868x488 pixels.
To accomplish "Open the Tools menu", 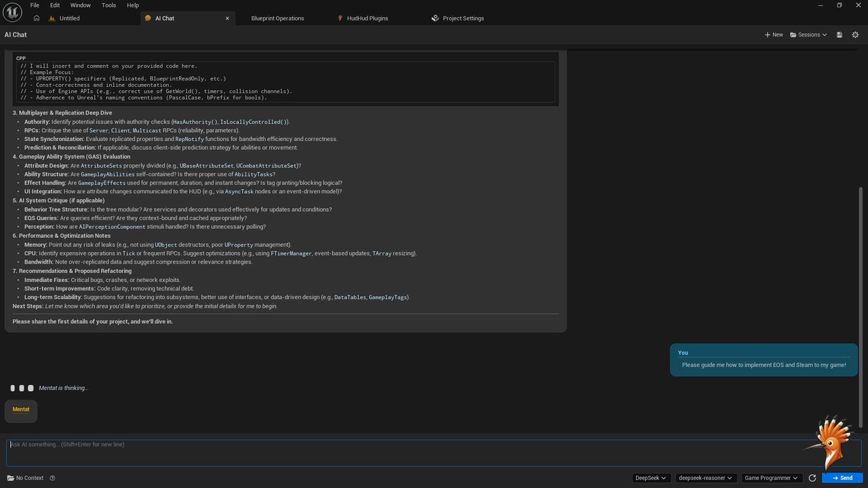I will (x=108, y=5).
